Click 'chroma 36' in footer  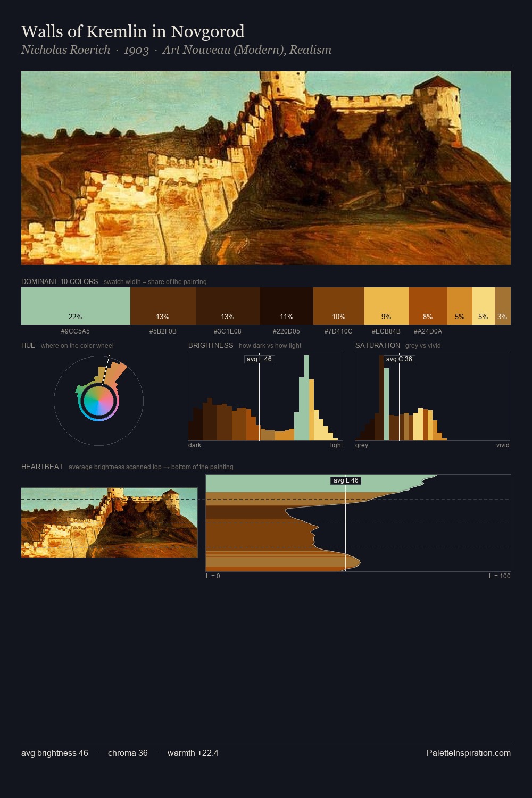coord(128,753)
